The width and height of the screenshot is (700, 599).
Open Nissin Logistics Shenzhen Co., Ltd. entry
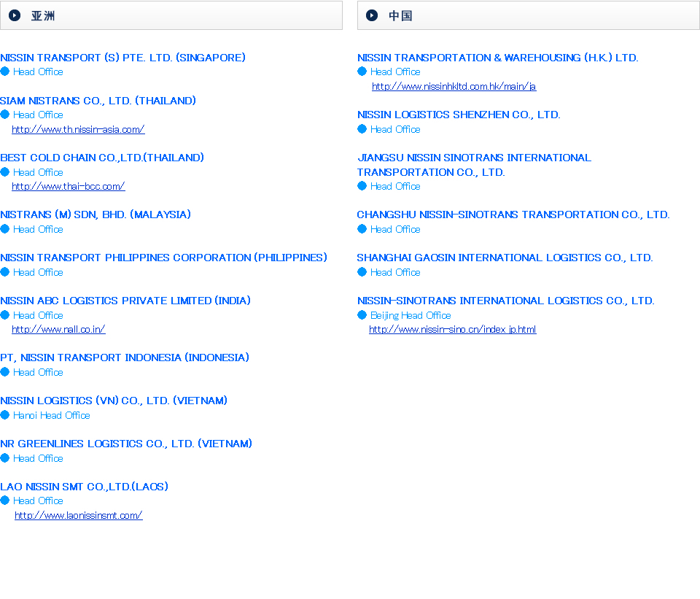coord(459,115)
